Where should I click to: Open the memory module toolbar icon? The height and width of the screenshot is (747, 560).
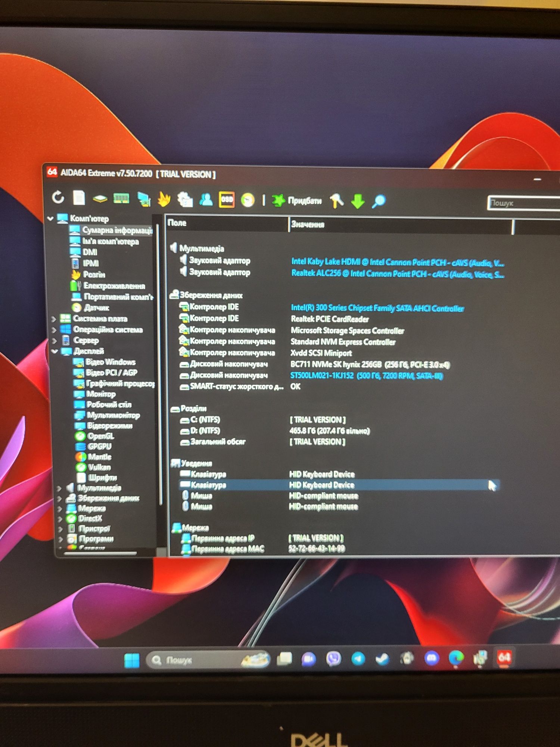[x=121, y=199]
